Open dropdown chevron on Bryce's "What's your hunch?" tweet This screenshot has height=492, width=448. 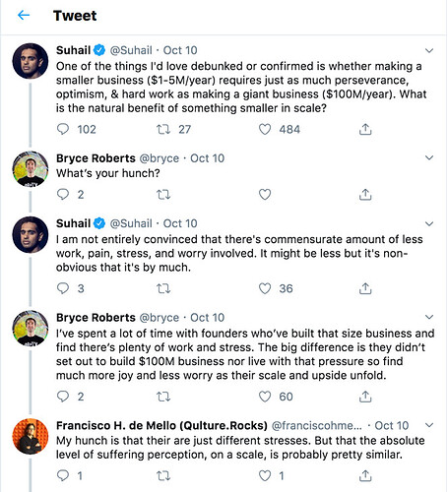429,157
